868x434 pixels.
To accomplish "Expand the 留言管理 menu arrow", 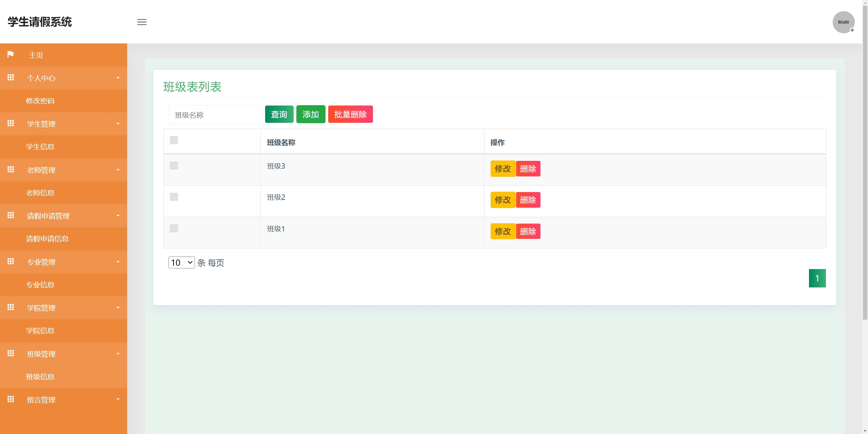I will point(118,399).
